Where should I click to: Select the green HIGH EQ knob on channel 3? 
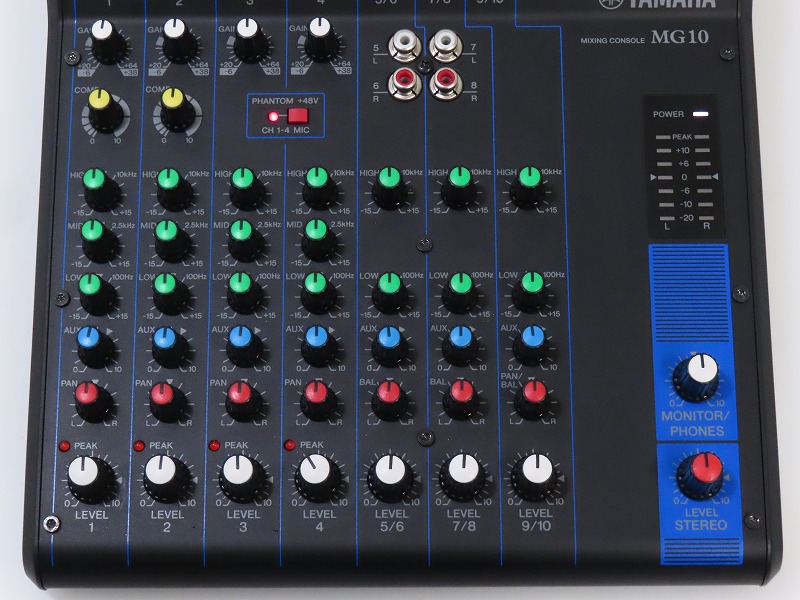(244, 185)
